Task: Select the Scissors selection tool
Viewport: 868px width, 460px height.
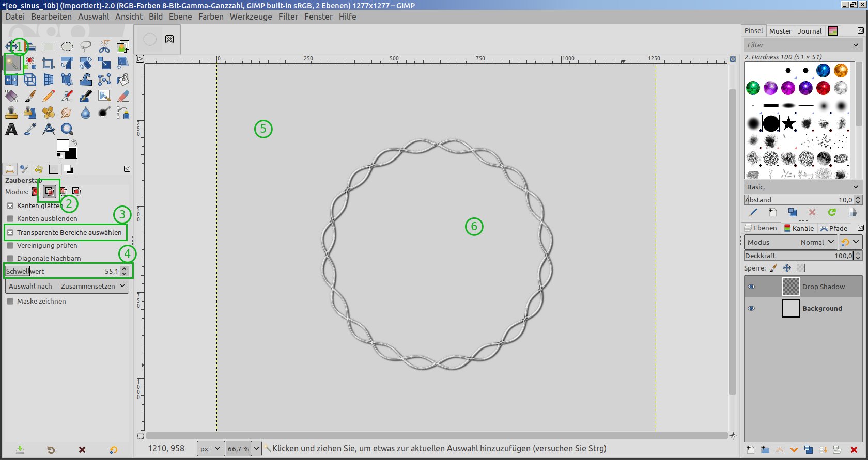Action: pos(104,47)
